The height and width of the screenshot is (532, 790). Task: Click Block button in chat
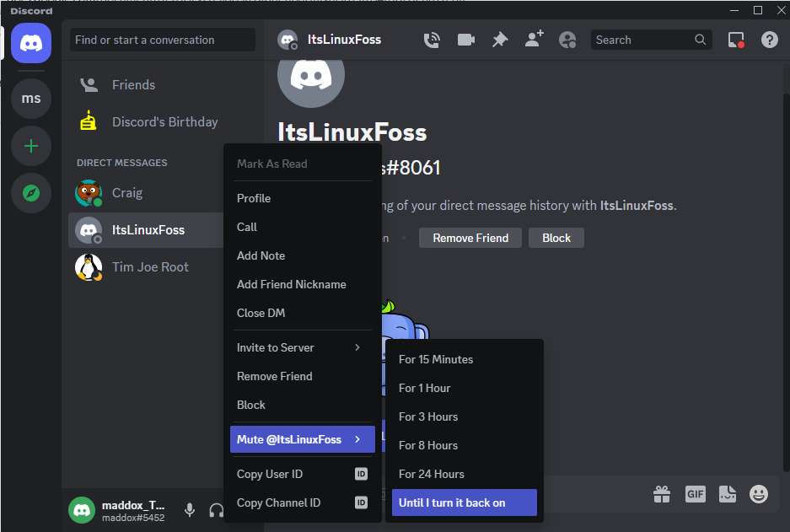click(556, 238)
